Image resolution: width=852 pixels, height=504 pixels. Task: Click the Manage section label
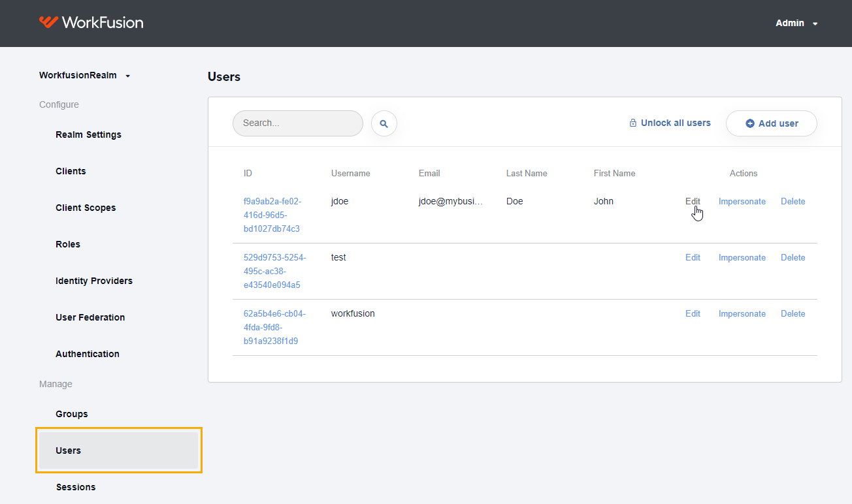click(56, 384)
